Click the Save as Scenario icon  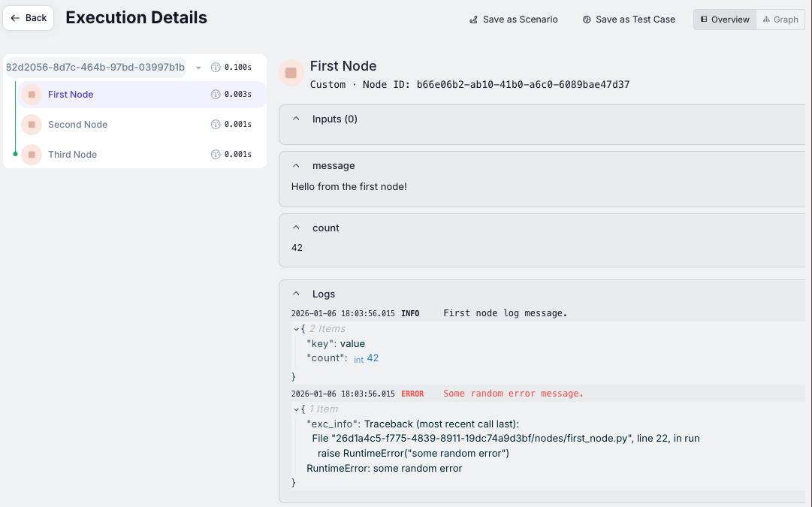pos(473,20)
